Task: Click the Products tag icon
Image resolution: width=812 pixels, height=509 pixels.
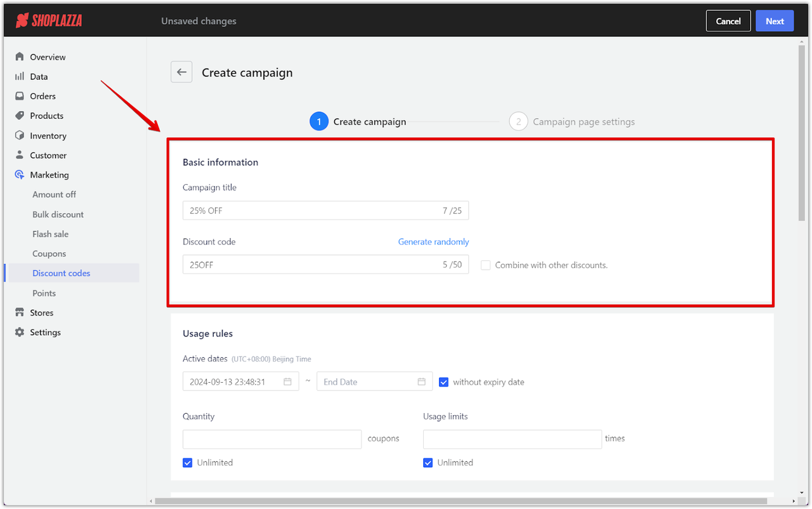Action: point(20,116)
